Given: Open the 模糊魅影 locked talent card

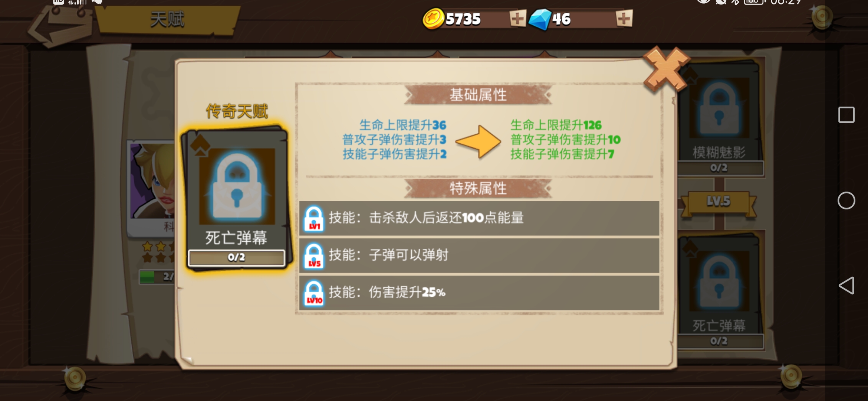Looking at the screenshot, I should click(720, 117).
